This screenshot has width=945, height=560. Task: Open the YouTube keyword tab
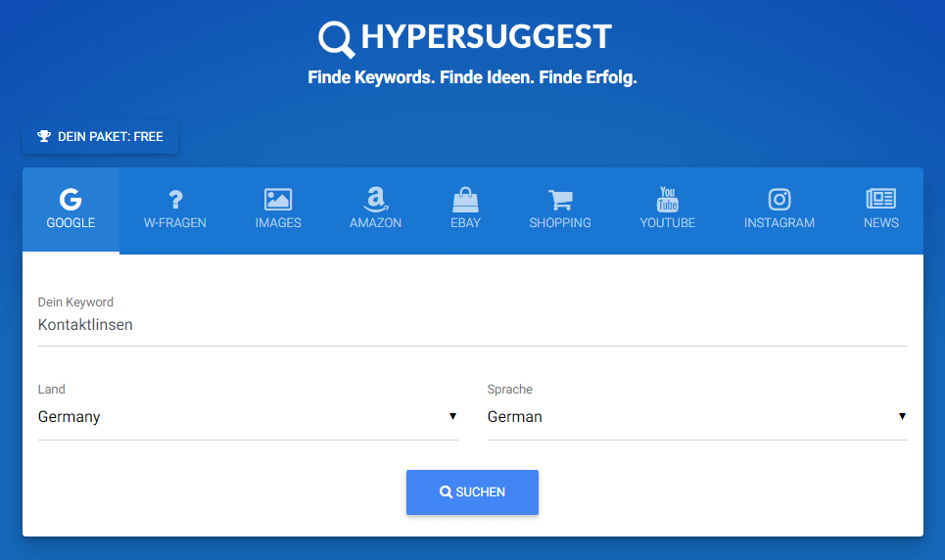pos(667,210)
